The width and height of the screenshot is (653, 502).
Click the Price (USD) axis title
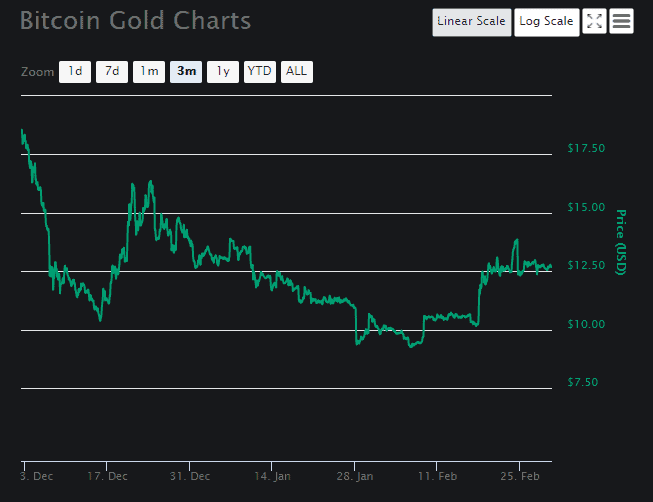pyautogui.click(x=621, y=242)
